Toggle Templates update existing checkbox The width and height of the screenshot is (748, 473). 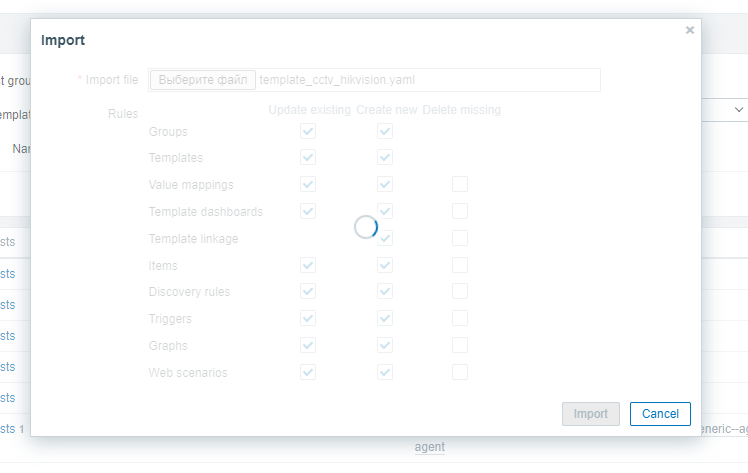[308, 157]
